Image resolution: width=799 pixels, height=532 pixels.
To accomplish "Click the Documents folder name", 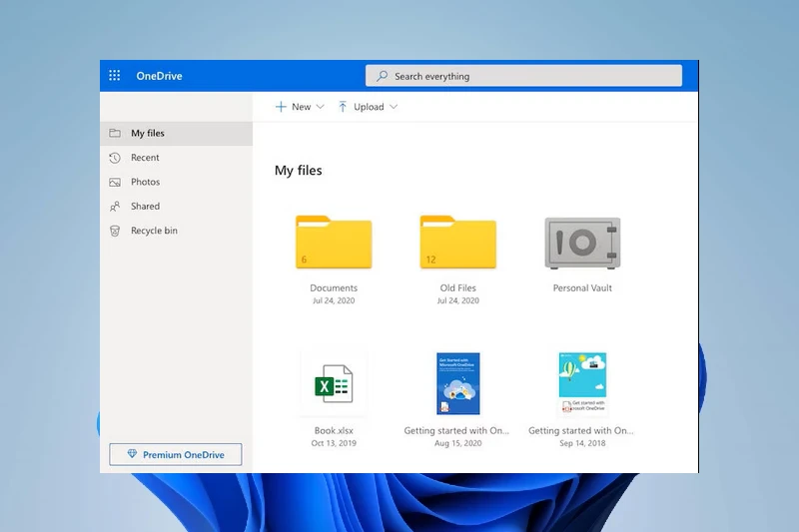I will (x=334, y=287).
